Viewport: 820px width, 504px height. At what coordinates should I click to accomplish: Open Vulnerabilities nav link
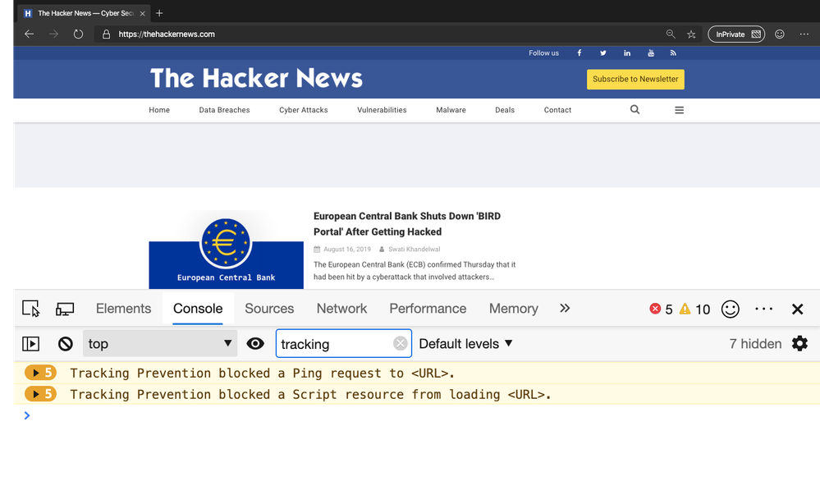[x=382, y=110]
